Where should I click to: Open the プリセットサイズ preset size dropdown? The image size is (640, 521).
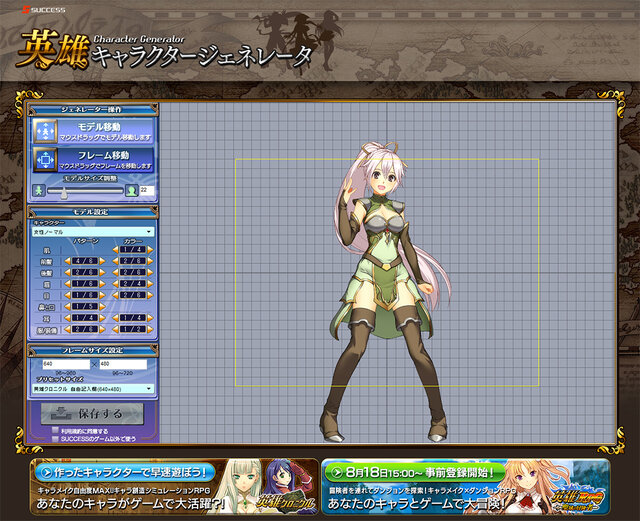click(92, 388)
